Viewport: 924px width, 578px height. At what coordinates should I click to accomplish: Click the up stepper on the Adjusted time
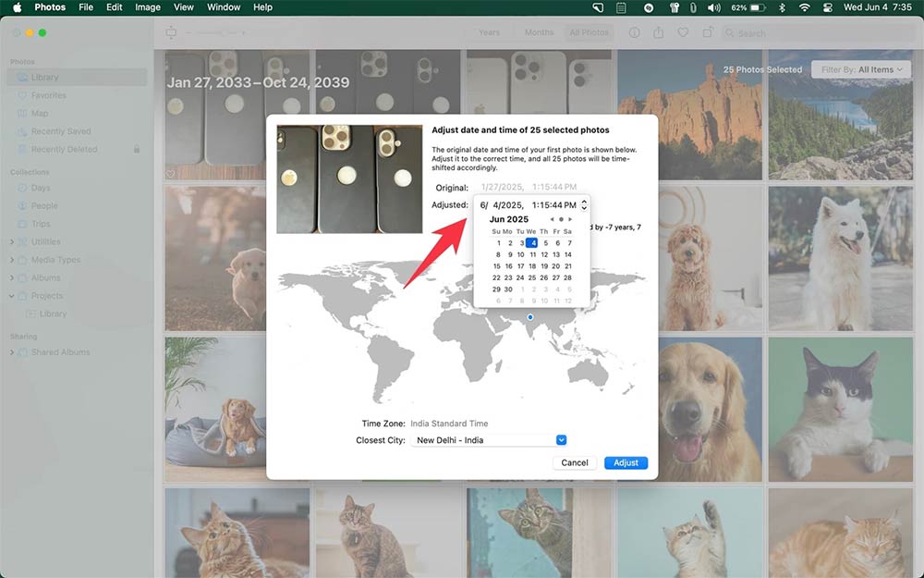point(583,200)
